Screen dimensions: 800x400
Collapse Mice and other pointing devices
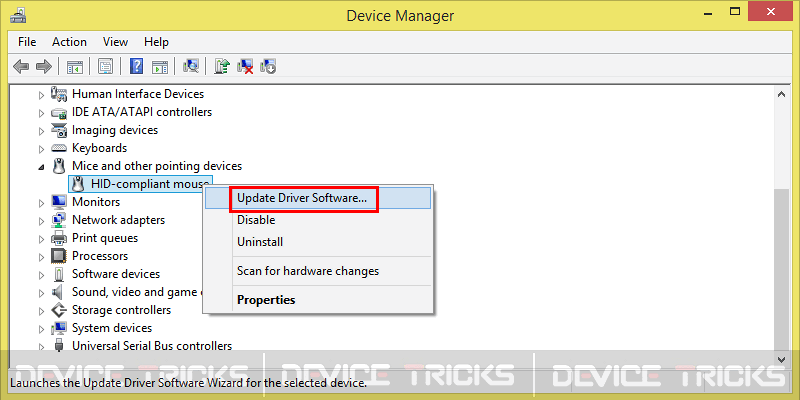(42, 166)
